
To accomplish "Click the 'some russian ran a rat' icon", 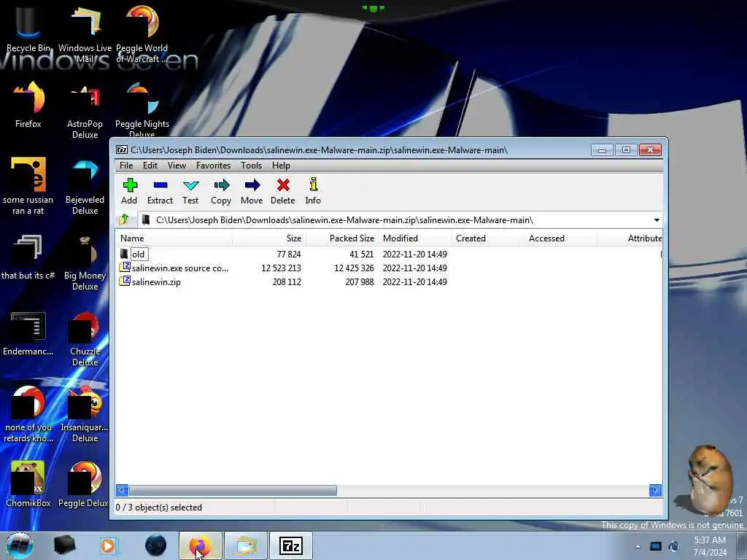I will pos(28,186).
